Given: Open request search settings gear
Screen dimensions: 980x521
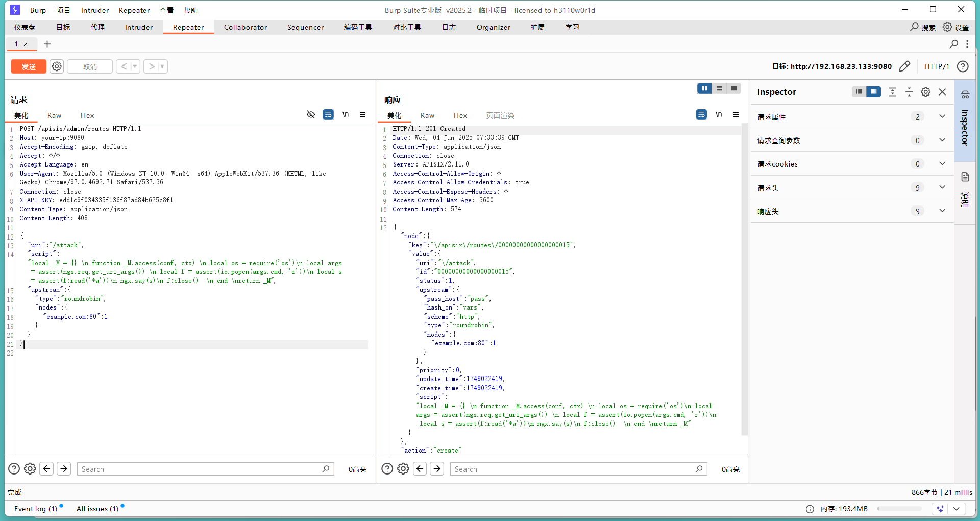Looking at the screenshot, I should 30,468.
